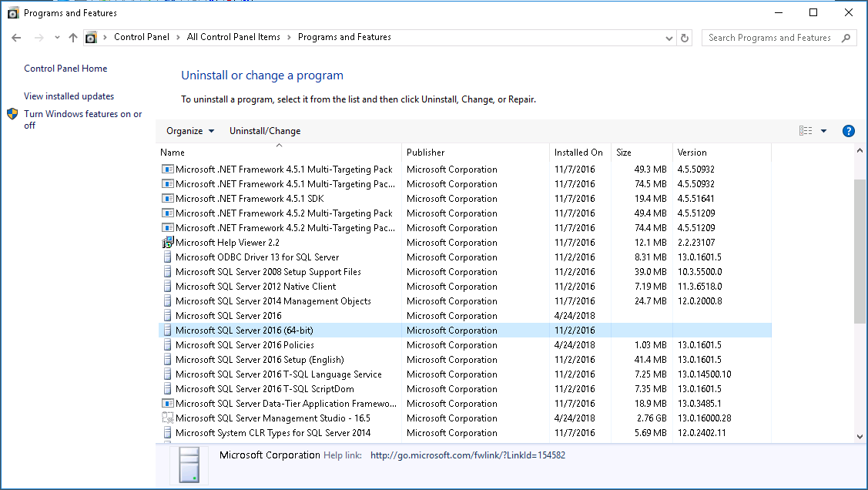Click the Control Panel icon in address bar
Screen dimensions: 868x490
pyautogui.click(x=92, y=38)
